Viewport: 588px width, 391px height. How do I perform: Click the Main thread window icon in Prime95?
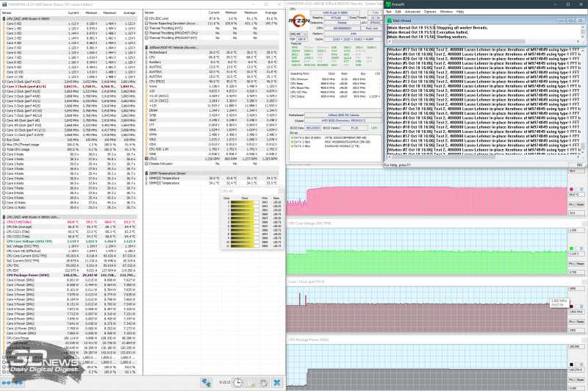pos(390,21)
